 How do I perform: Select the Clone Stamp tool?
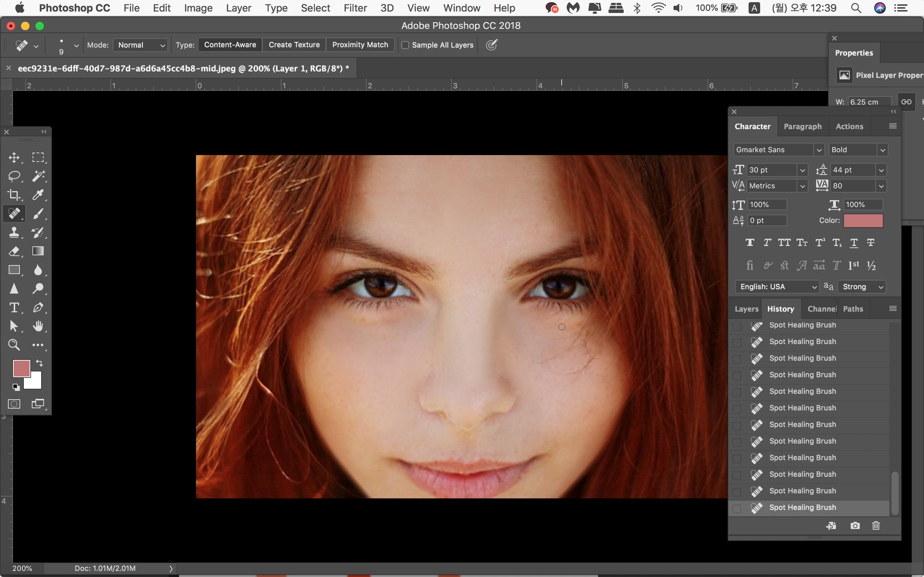coord(14,232)
